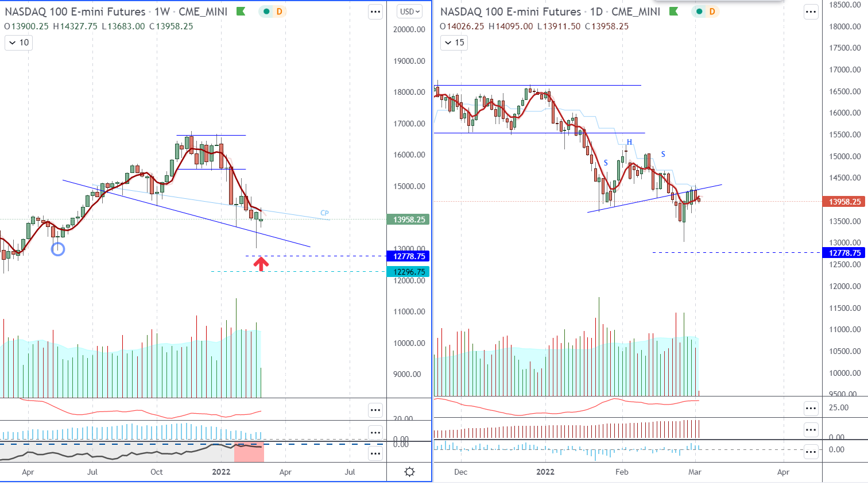The image size is (868, 485).
Task: Open the USD currency dropdown
Action: click(410, 11)
